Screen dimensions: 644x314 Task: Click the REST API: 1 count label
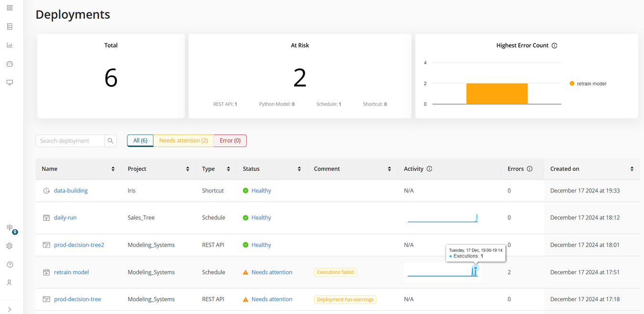(x=225, y=104)
